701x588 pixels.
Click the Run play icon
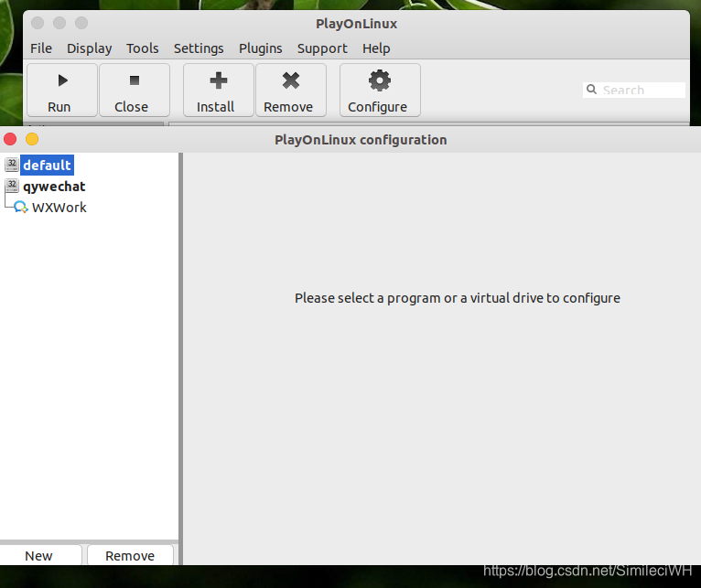[x=62, y=80]
